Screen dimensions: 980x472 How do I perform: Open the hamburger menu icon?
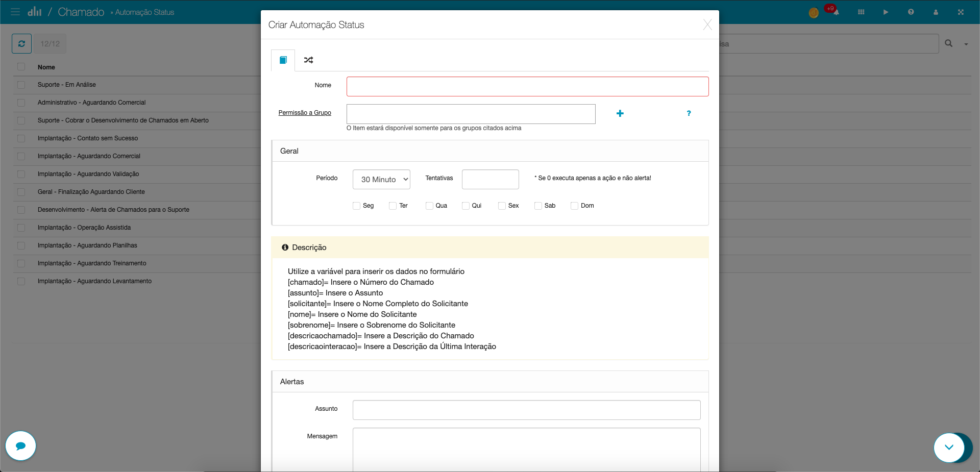click(15, 12)
